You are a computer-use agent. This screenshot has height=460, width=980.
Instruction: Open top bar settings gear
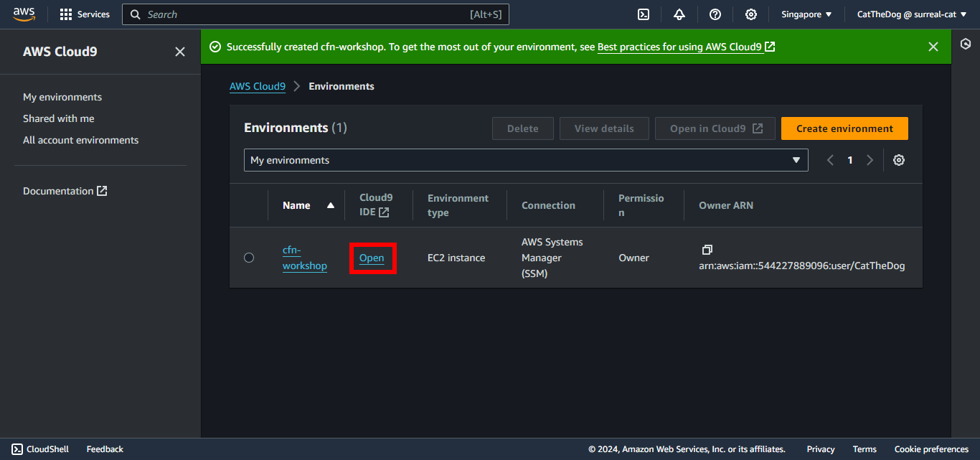click(751, 14)
